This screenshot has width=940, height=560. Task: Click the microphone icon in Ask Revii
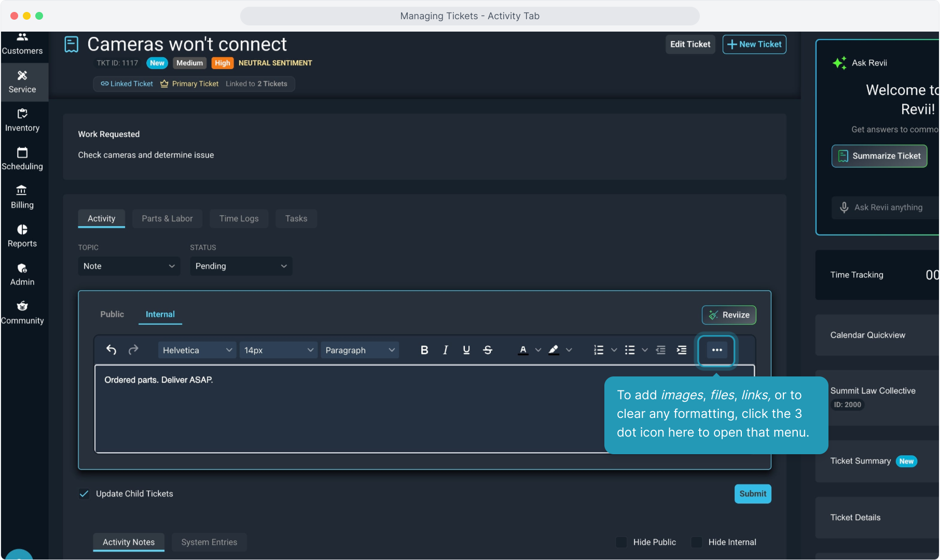click(844, 207)
